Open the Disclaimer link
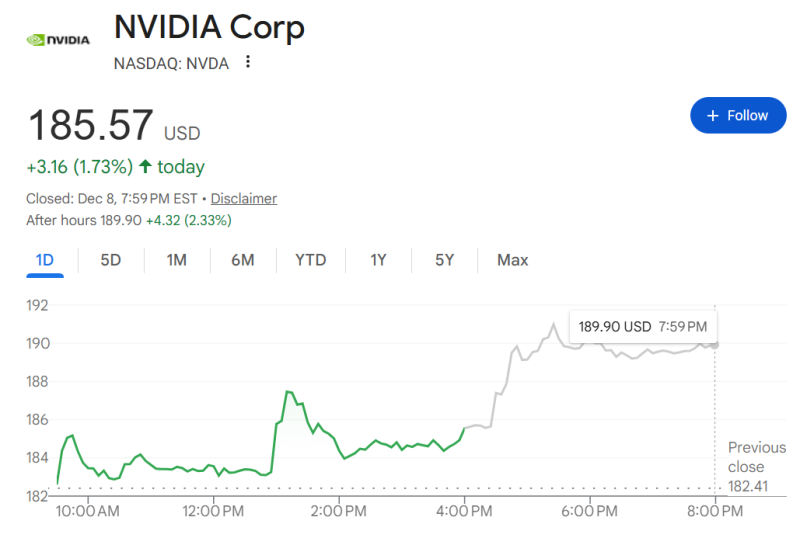800x538 pixels. pyautogui.click(x=243, y=198)
